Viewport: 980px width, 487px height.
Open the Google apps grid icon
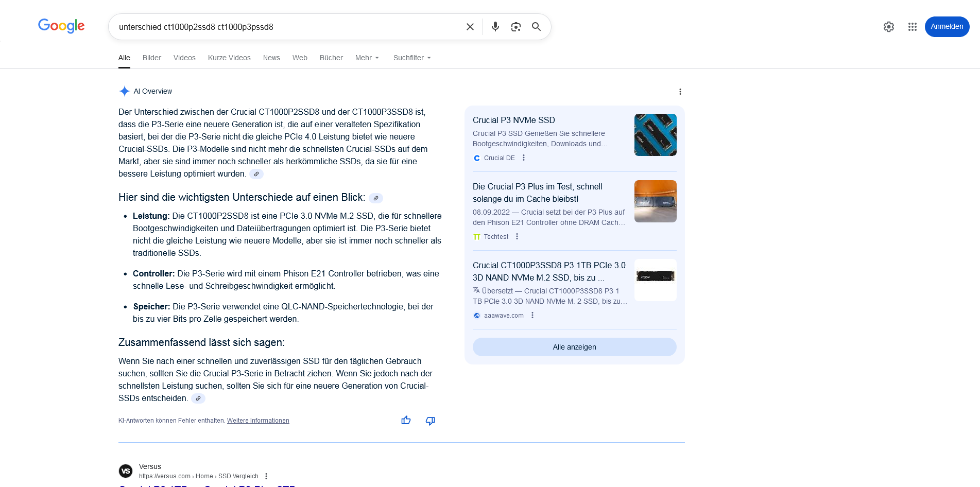coord(913,26)
